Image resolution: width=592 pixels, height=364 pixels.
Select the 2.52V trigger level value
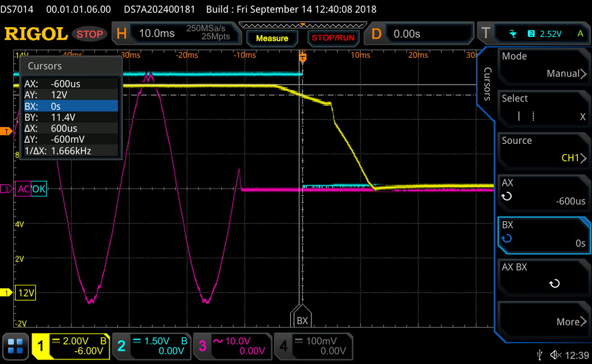pyautogui.click(x=550, y=34)
